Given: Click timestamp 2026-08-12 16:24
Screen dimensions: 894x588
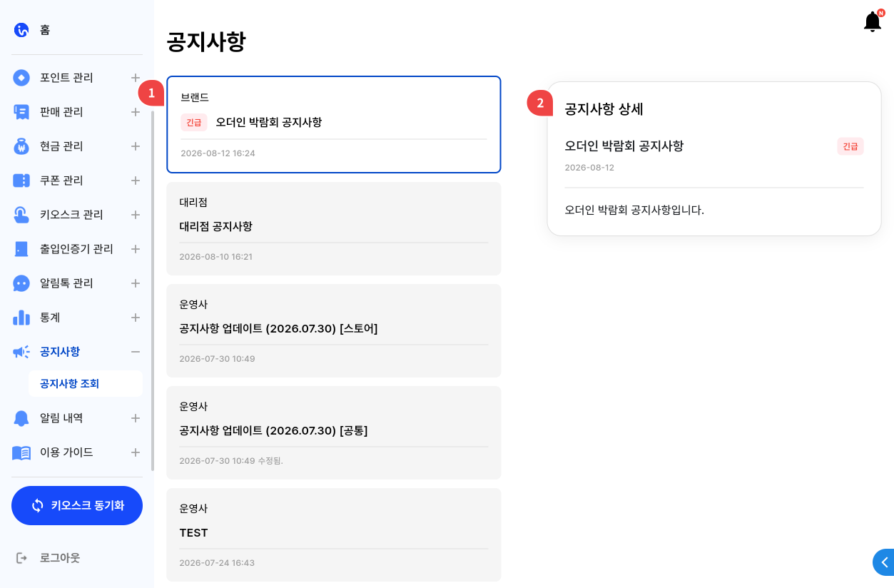Looking at the screenshot, I should 218,153.
